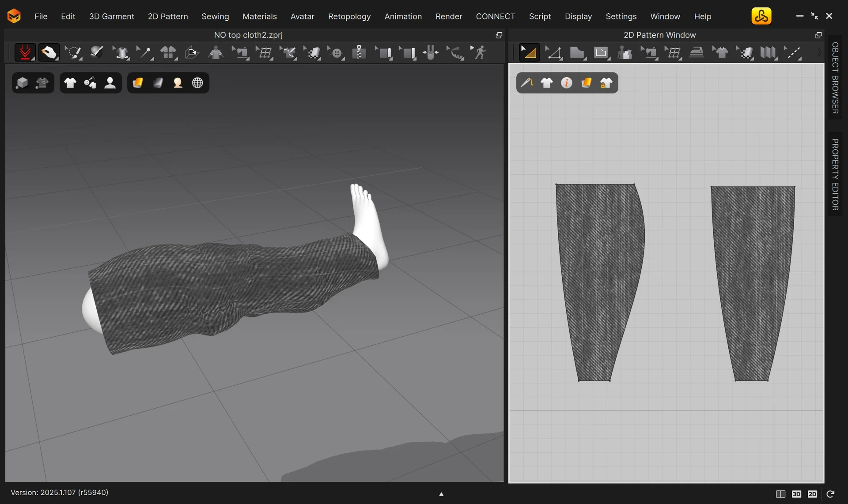This screenshot has width=848, height=504.
Task: Choose the Pin needle tool in 3D toolbar
Action: (x=145, y=53)
